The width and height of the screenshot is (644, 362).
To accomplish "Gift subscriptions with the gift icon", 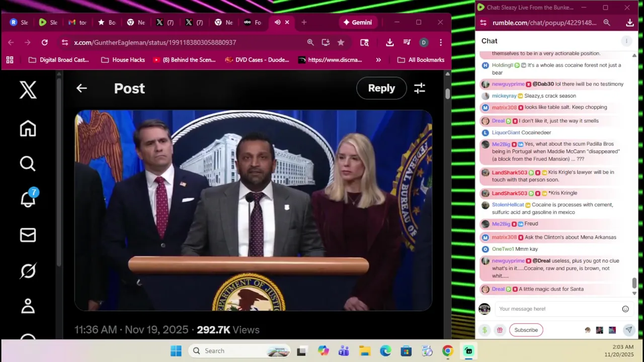I will pyautogui.click(x=500, y=330).
